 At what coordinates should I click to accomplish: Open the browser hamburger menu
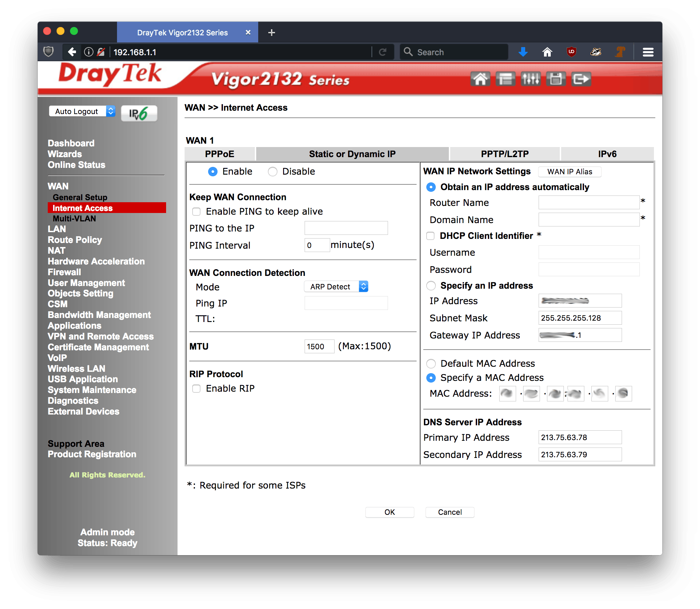click(x=648, y=52)
